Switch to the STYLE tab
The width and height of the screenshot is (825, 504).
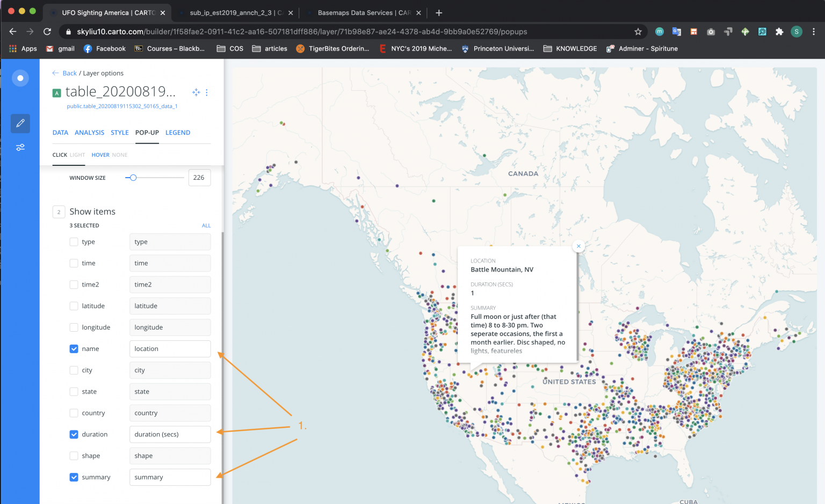(x=120, y=133)
